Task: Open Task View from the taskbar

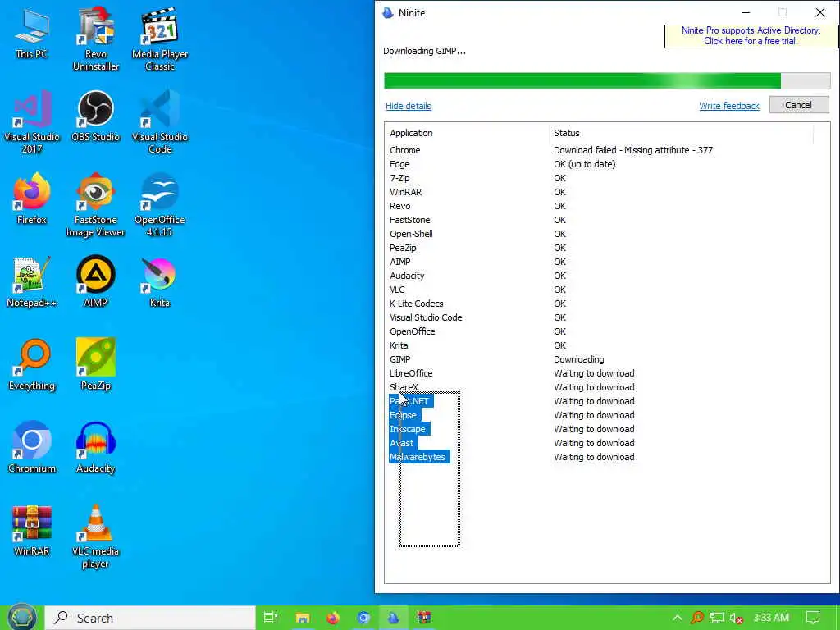Action: click(x=271, y=618)
